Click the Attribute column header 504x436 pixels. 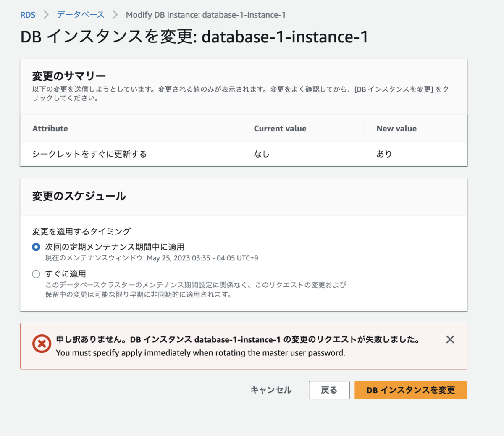[x=50, y=129]
